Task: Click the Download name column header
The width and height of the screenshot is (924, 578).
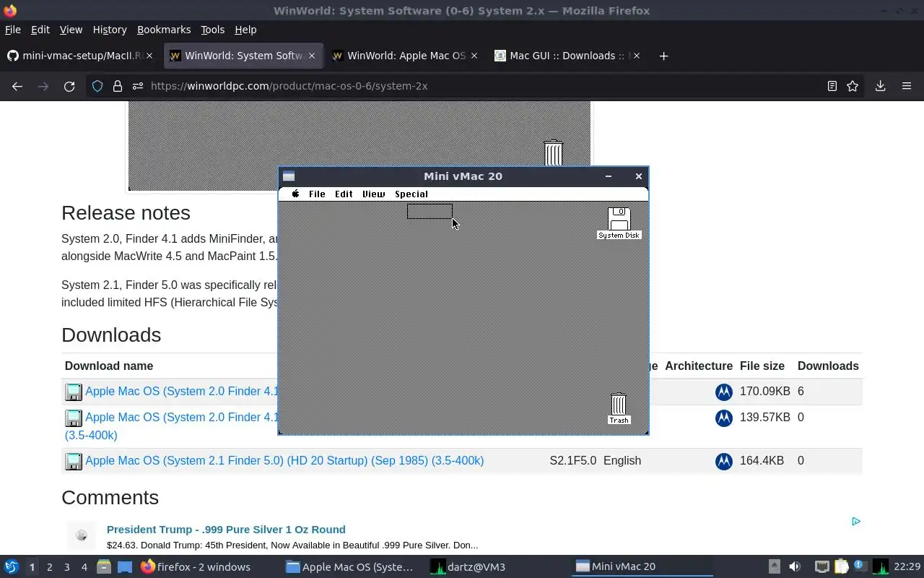Action: click(109, 366)
